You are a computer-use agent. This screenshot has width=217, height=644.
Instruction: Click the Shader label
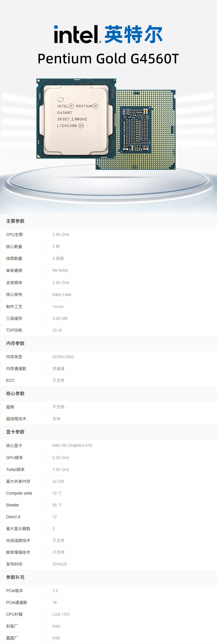[x=13, y=505]
